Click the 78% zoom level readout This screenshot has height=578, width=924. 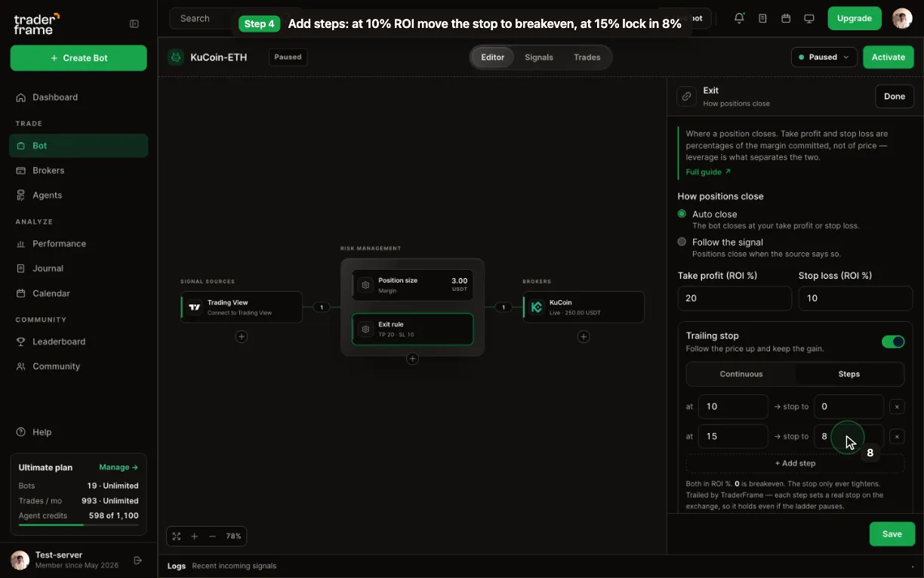(233, 536)
